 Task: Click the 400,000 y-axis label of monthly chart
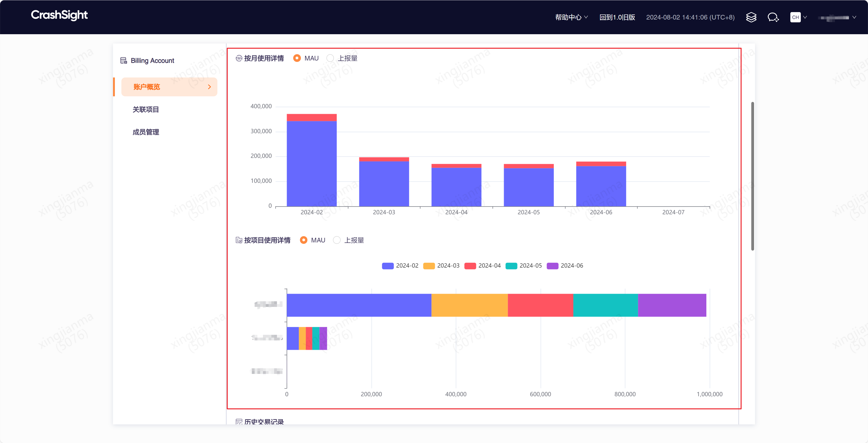261,106
